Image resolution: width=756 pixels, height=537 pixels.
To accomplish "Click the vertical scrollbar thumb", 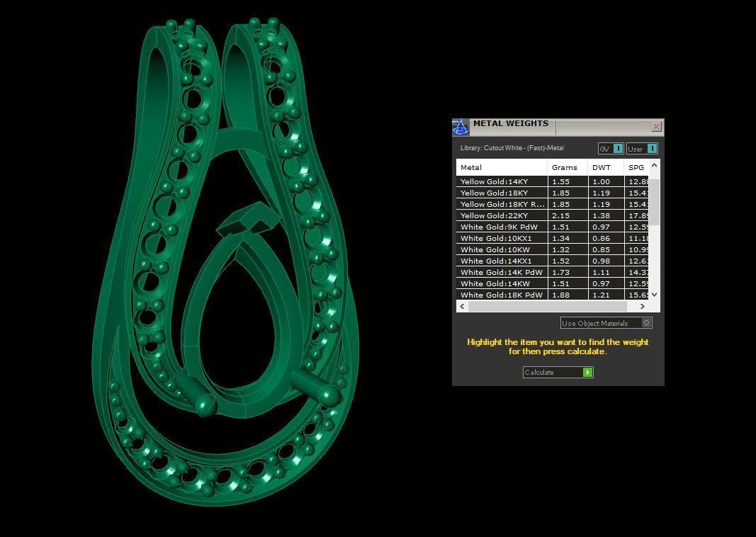I will click(654, 201).
